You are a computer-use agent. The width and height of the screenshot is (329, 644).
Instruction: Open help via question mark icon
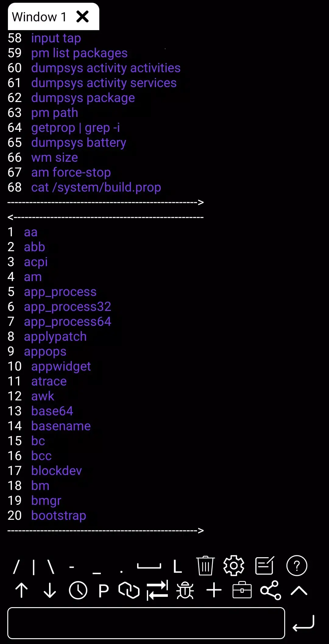click(x=296, y=565)
